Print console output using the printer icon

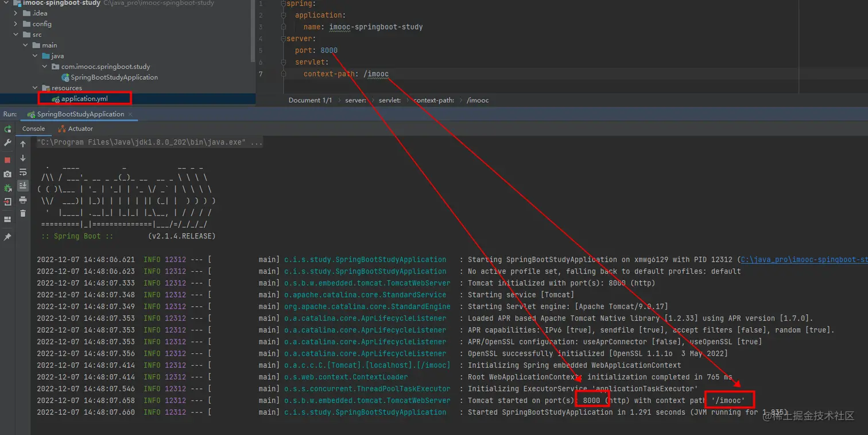[x=23, y=200]
